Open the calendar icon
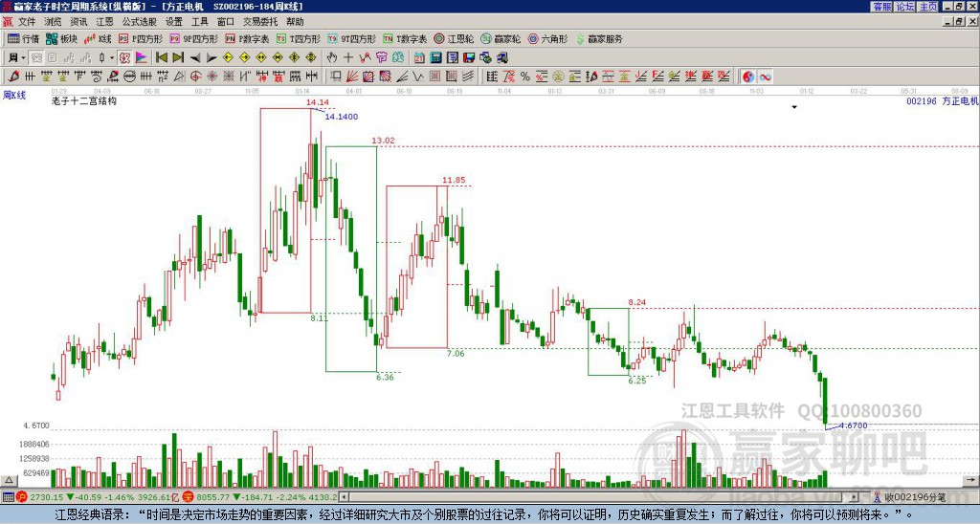 click(x=419, y=58)
